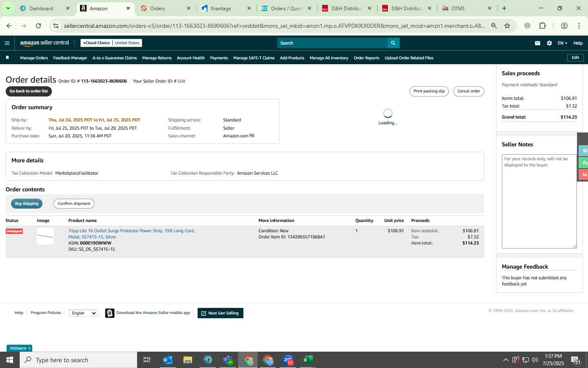588x368 pixels.
Task: Open the Help link in header
Action: tap(578, 43)
